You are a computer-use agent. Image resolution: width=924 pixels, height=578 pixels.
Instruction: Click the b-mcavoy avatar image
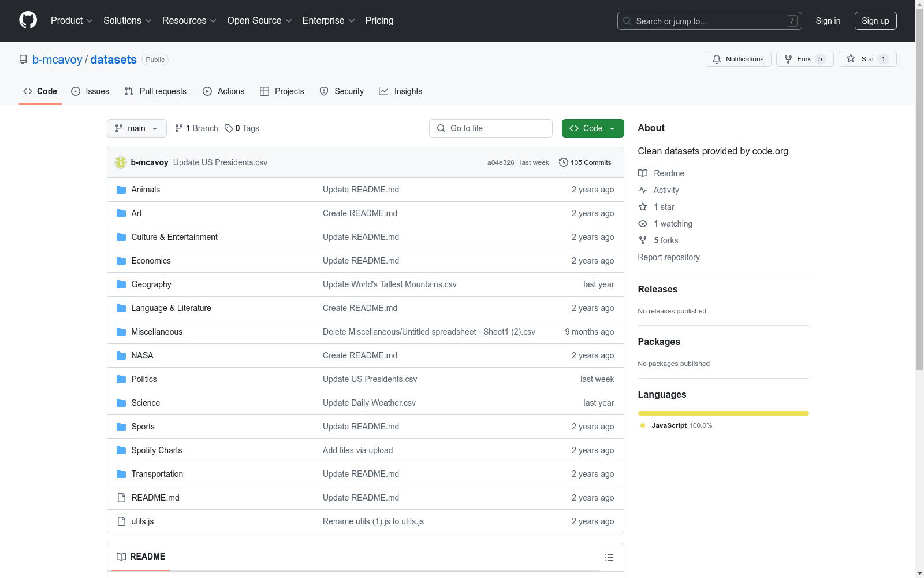[121, 162]
